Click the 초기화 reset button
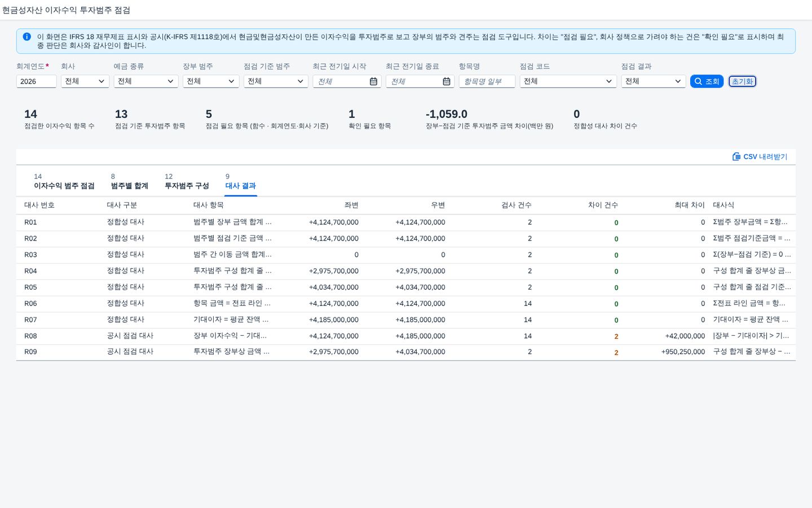 742,81
